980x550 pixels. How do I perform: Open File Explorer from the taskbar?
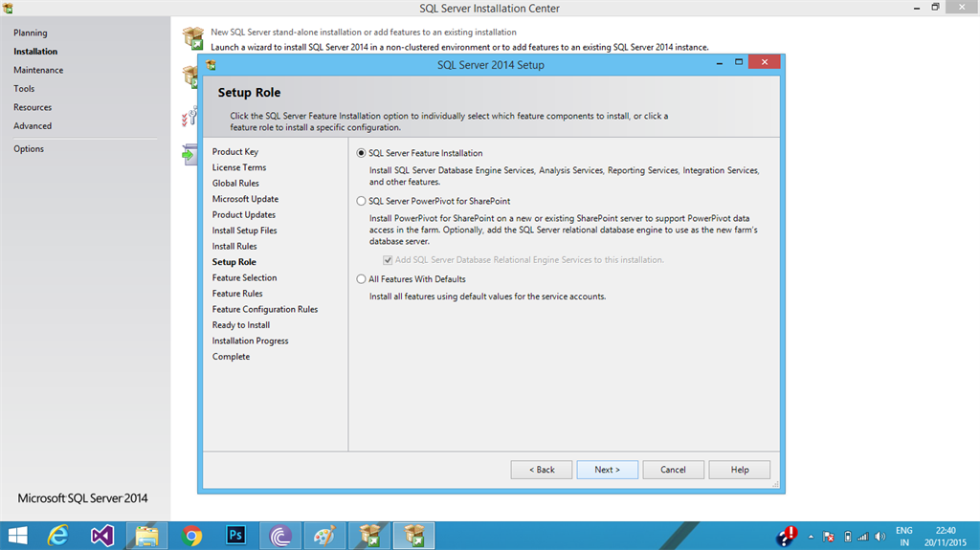146,536
